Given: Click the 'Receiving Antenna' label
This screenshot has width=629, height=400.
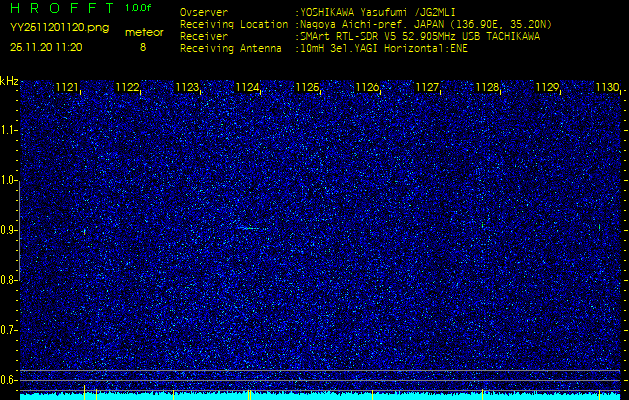Looking at the screenshot, I should coord(231,49).
